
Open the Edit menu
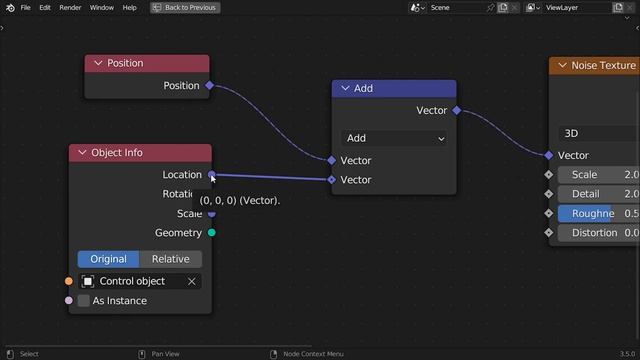(x=45, y=8)
